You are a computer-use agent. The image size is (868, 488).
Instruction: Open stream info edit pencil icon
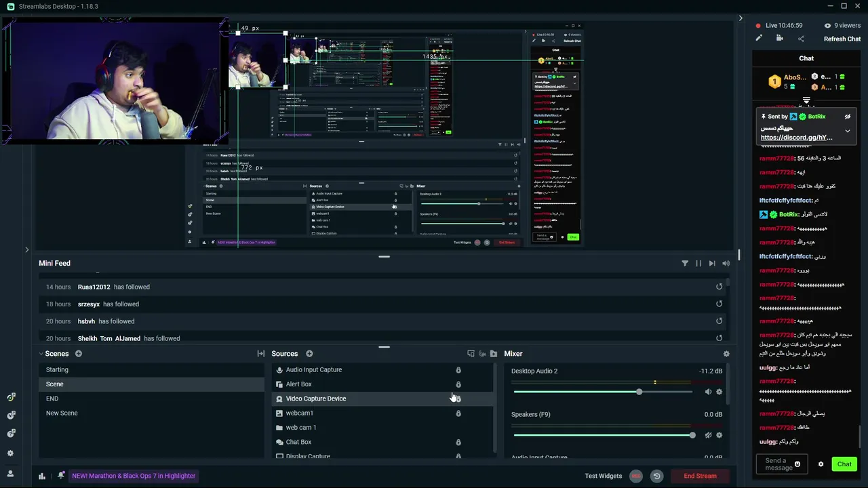tap(759, 39)
